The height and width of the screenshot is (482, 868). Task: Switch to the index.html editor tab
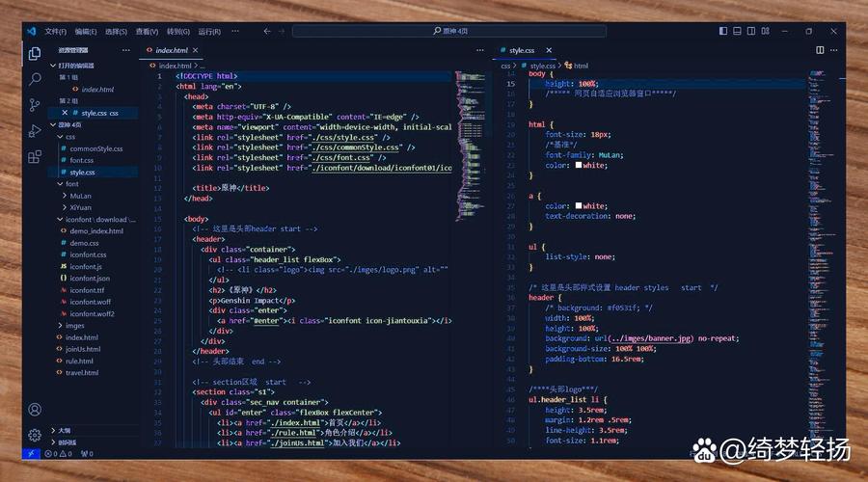click(171, 50)
